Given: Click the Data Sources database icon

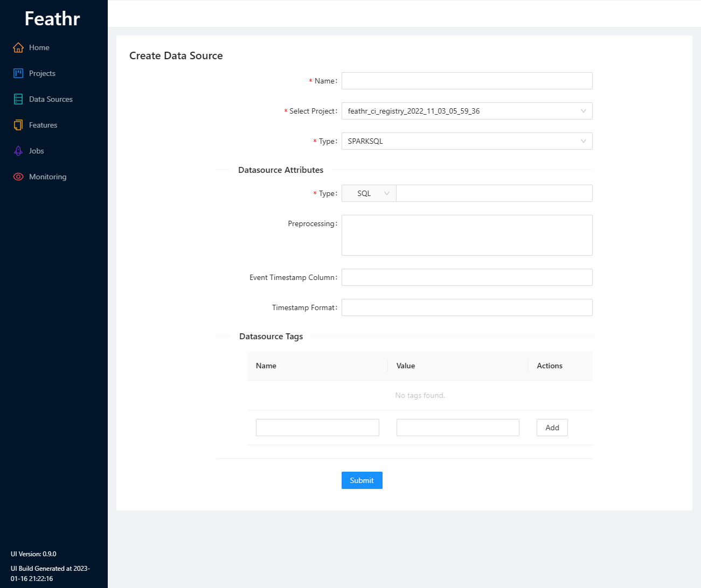Looking at the screenshot, I should click(x=18, y=99).
